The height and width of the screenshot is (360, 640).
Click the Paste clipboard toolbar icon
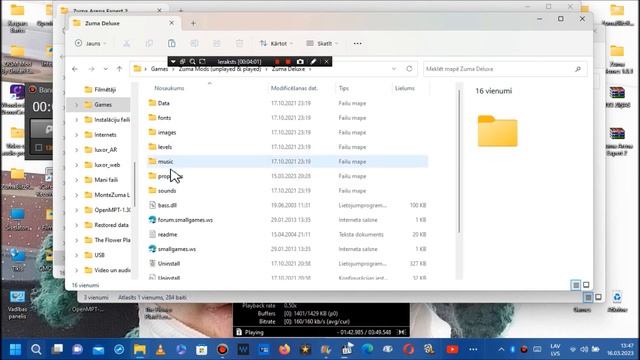click(x=172, y=43)
